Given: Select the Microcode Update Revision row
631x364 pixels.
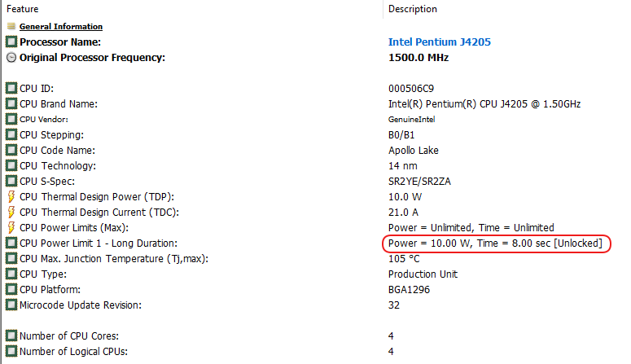Looking at the screenshot, I should (x=316, y=305).
